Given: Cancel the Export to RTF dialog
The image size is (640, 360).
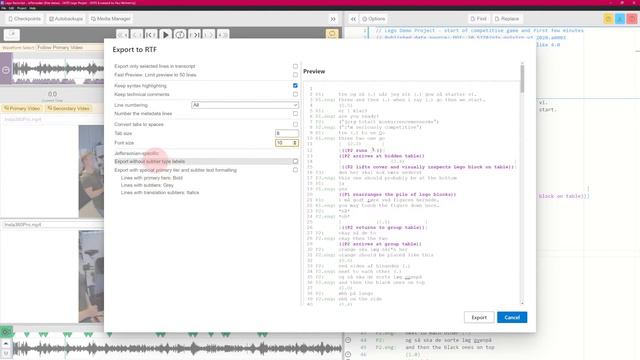Looking at the screenshot, I should pyautogui.click(x=512, y=317).
